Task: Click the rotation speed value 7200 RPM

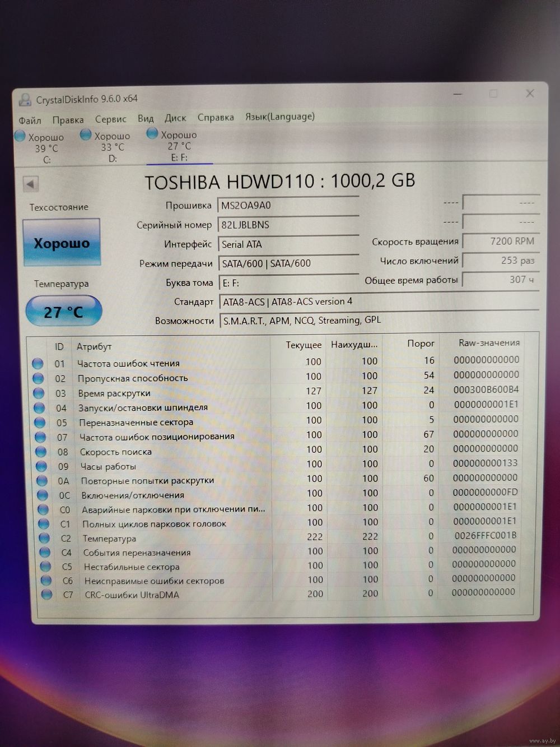Action: [x=501, y=242]
